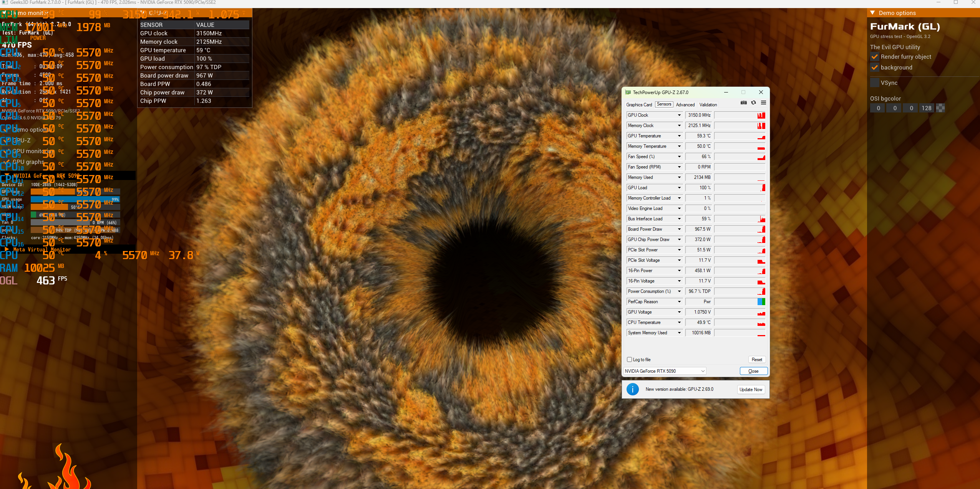The image size is (980, 489).
Task: Click the Update Now button
Action: 751,390
